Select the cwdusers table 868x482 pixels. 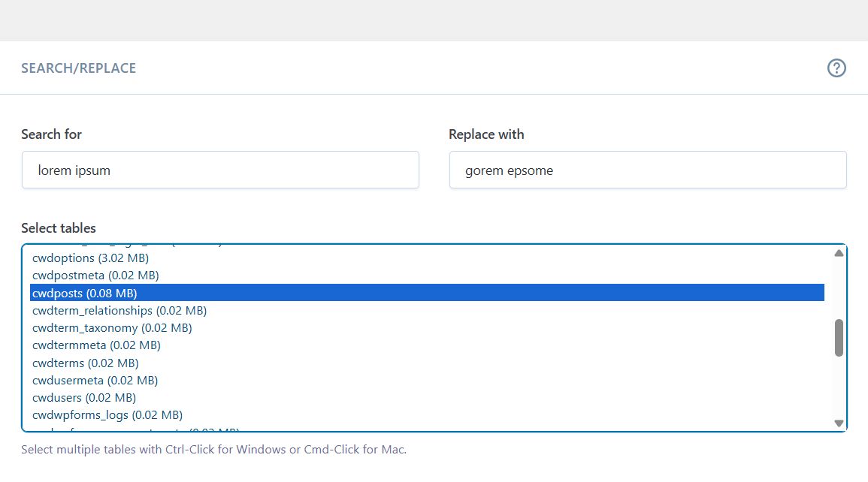pyautogui.click(x=84, y=397)
